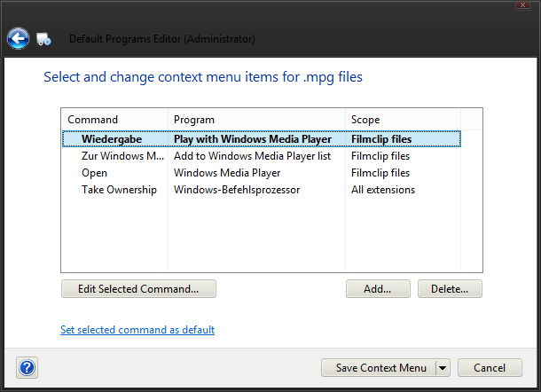
Task: Expand the Save Context Menu dropdown arrow
Action: 443,368
